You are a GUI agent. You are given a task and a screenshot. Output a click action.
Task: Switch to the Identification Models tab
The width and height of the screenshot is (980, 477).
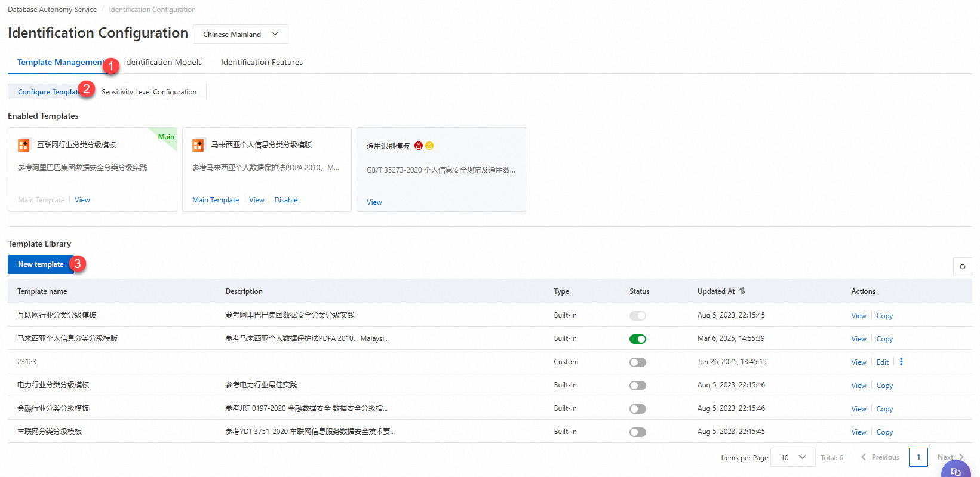click(x=163, y=62)
